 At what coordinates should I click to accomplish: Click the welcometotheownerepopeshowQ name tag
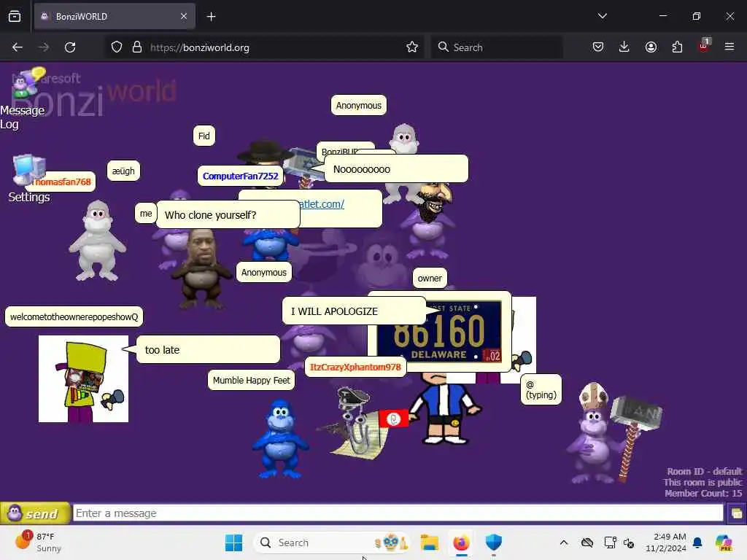(74, 316)
